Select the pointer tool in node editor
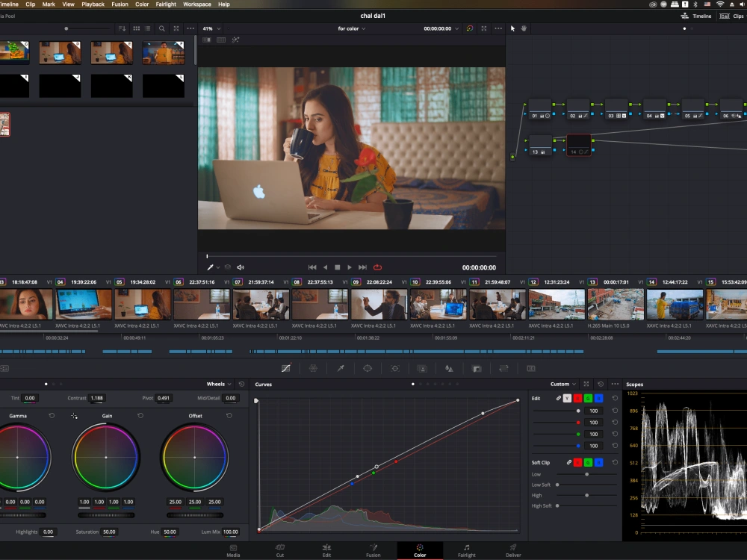 [512, 28]
